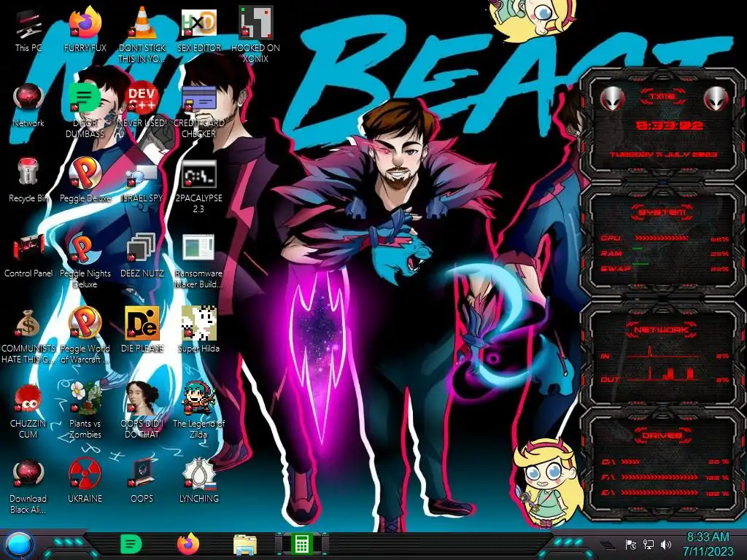Click the E:\ drive usage row
Screen dimensions: 747x560
pyautogui.click(x=665, y=493)
